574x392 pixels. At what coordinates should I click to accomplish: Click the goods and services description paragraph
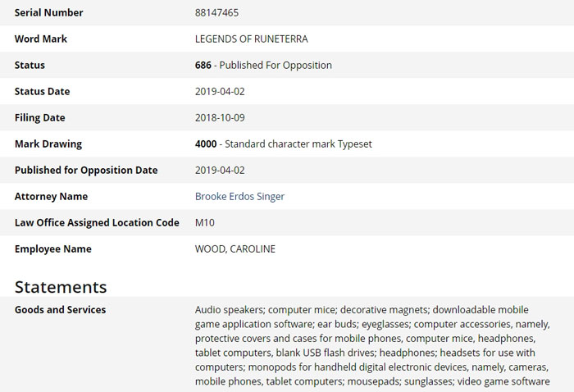coord(372,345)
